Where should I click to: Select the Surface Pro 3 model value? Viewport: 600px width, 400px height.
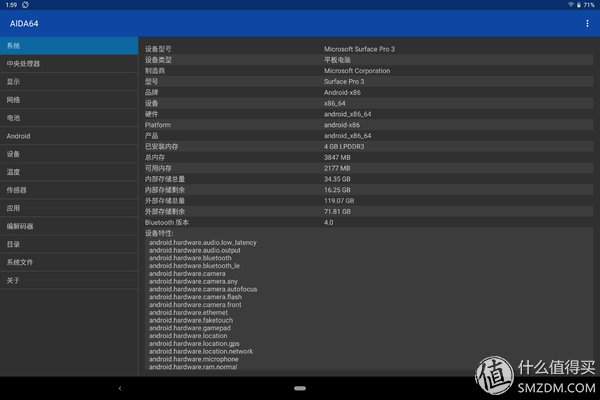344,82
